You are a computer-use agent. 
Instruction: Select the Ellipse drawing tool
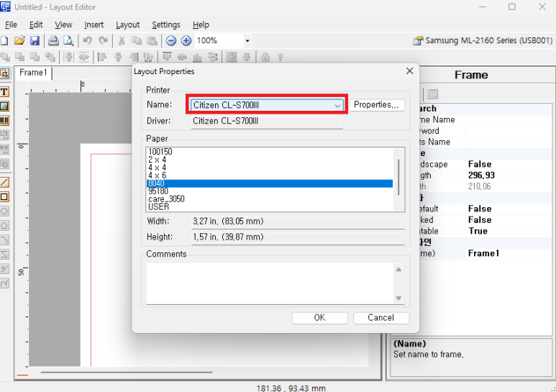4,211
